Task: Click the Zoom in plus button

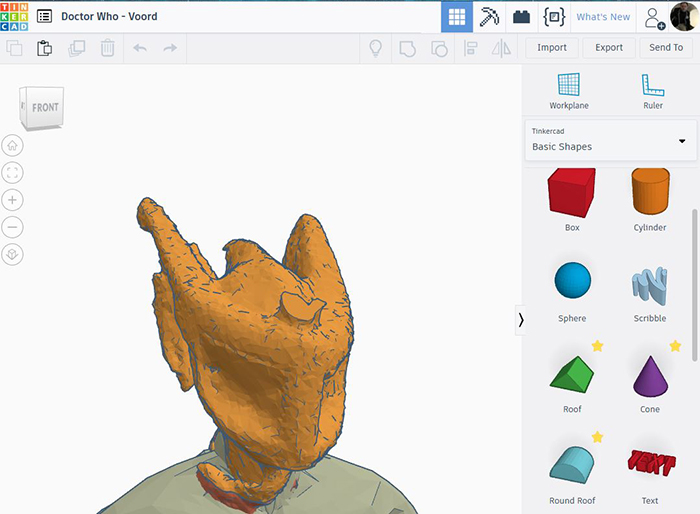Action: [12, 200]
